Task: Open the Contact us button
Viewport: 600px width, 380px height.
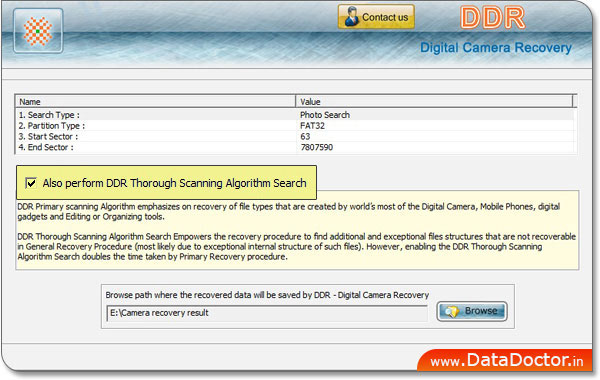Action: pos(376,17)
